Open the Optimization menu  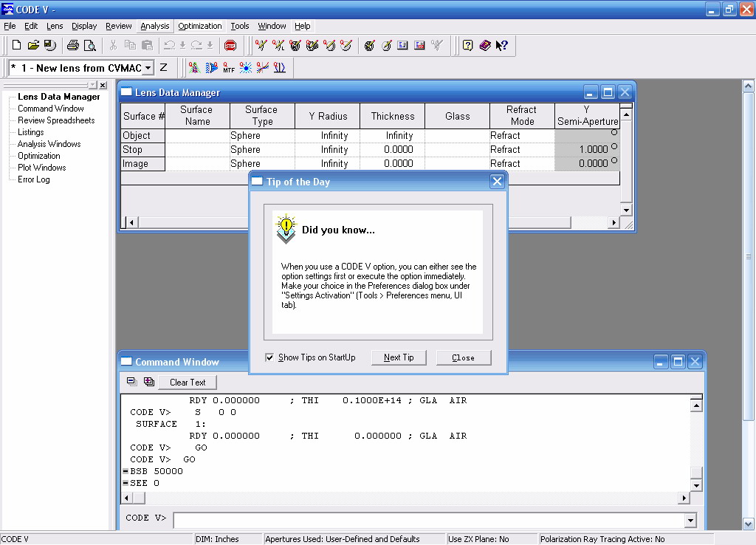tap(199, 26)
